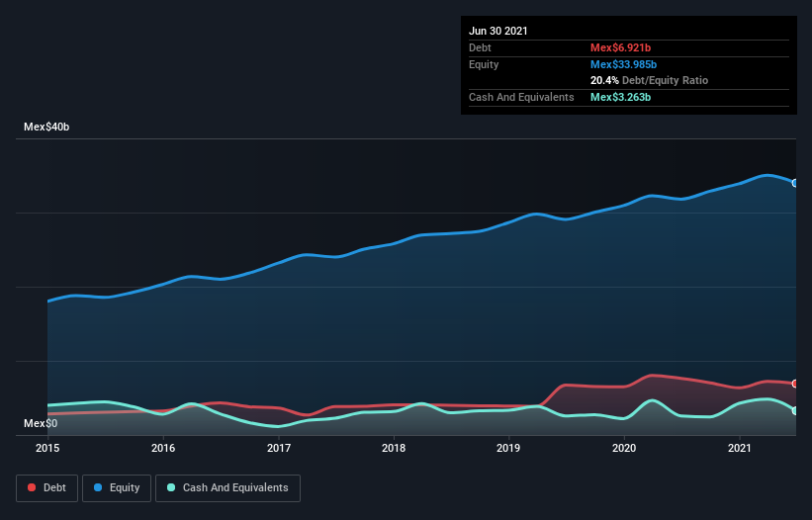Click the Mex$33.985b equity value

point(623,64)
